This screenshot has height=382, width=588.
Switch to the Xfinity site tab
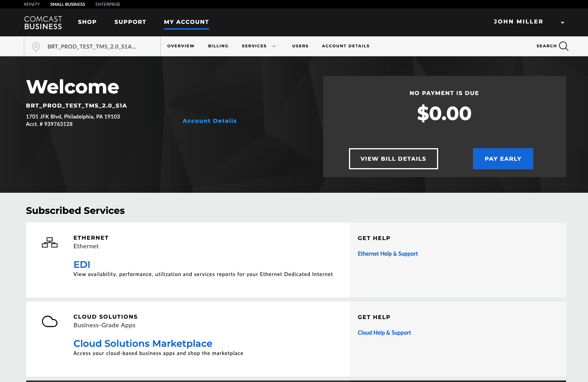pos(32,4)
